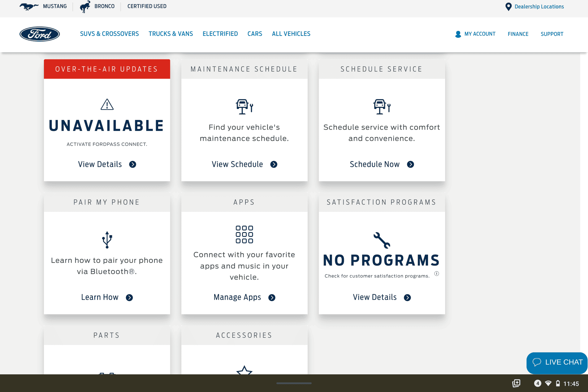
Task: Click the Bronco text link
Action: 105,6
